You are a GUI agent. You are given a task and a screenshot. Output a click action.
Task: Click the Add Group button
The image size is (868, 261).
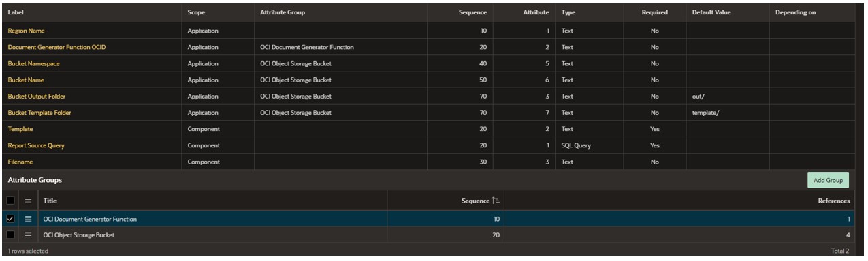(828, 180)
